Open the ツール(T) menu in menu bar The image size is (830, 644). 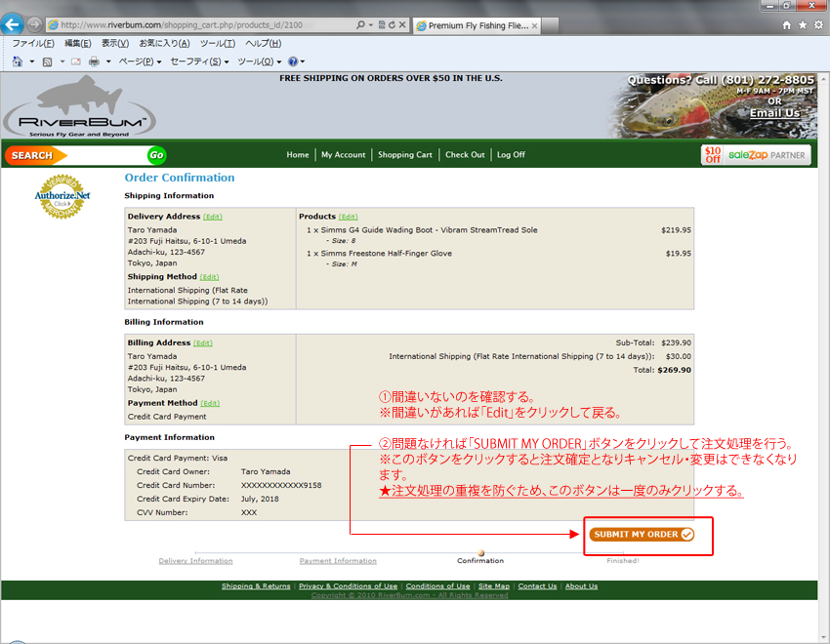pyautogui.click(x=218, y=43)
